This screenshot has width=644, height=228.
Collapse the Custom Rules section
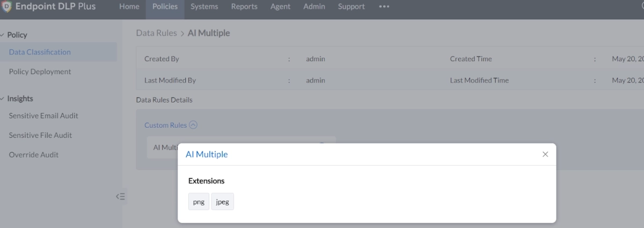193,125
